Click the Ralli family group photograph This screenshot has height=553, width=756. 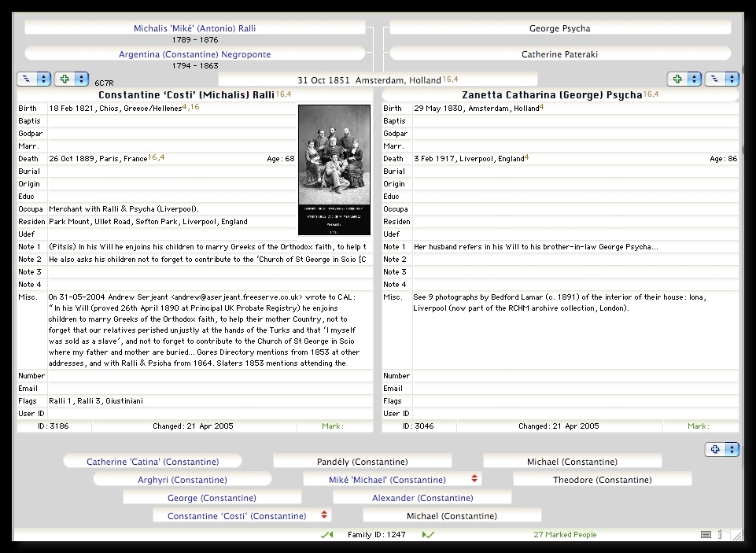click(x=334, y=169)
